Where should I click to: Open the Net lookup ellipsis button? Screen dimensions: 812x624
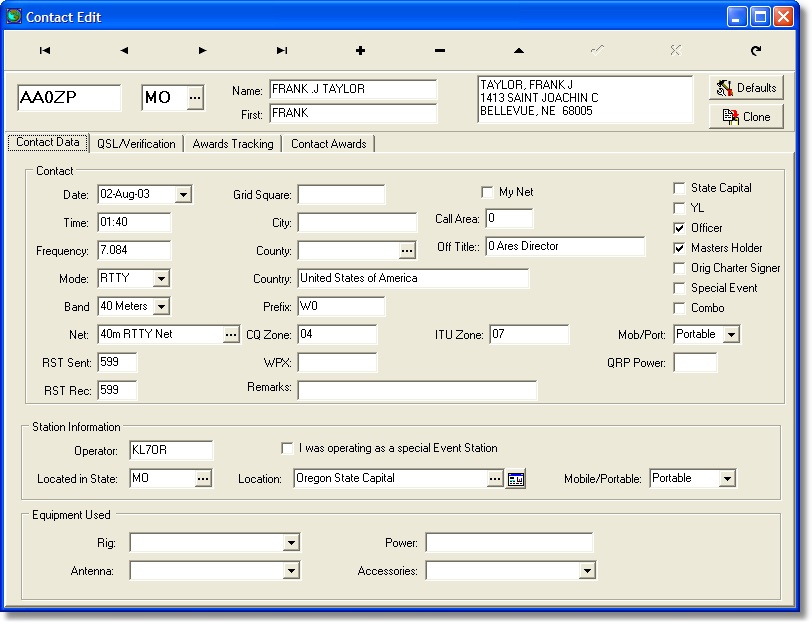pos(231,335)
